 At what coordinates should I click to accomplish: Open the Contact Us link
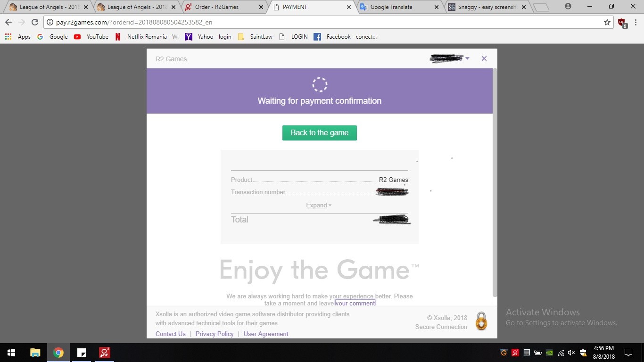tap(170, 334)
